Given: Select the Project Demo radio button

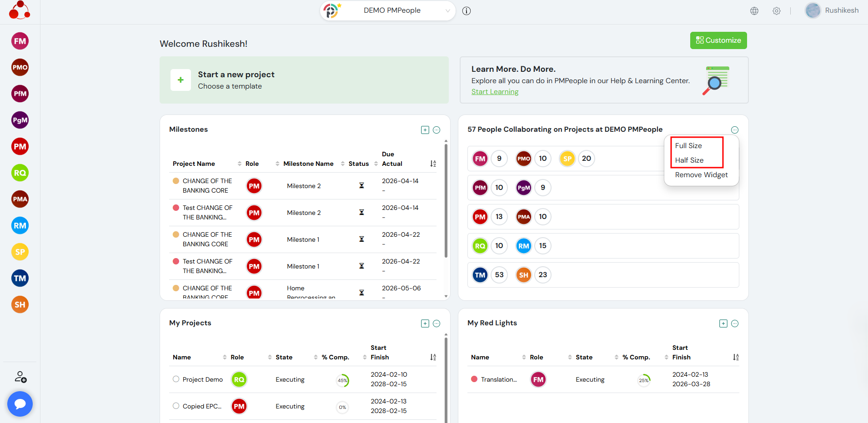Looking at the screenshot, I should 176,379.
